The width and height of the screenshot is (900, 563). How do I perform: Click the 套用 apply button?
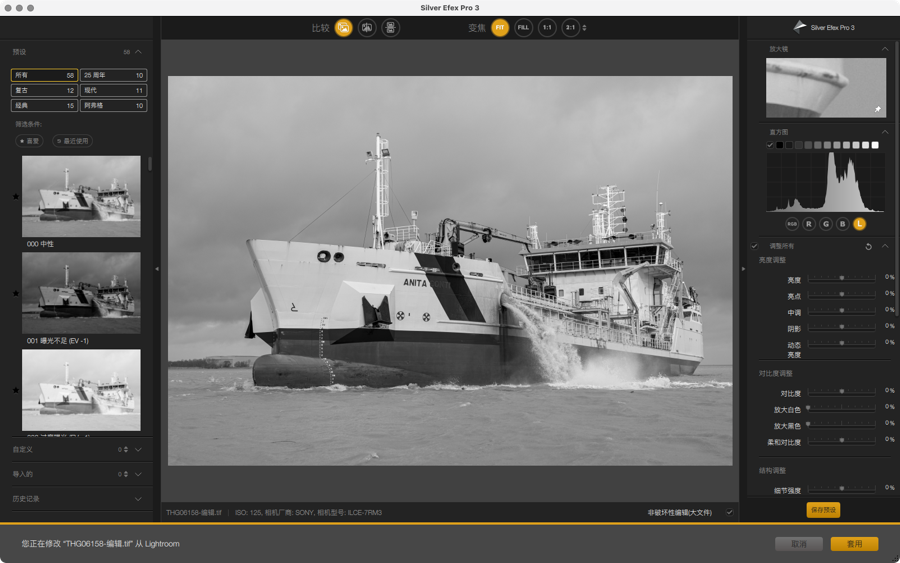tap(854, 543)
